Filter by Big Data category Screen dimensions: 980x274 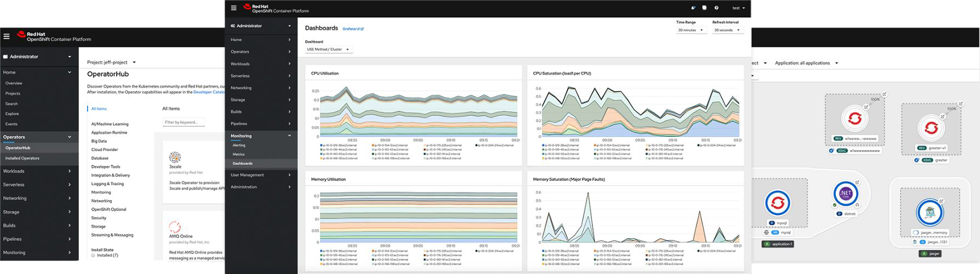[x=99, y=141]
